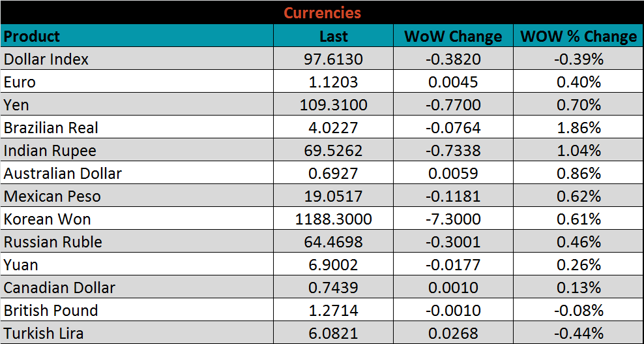Select the Dollar Index row label

(46, 59)
